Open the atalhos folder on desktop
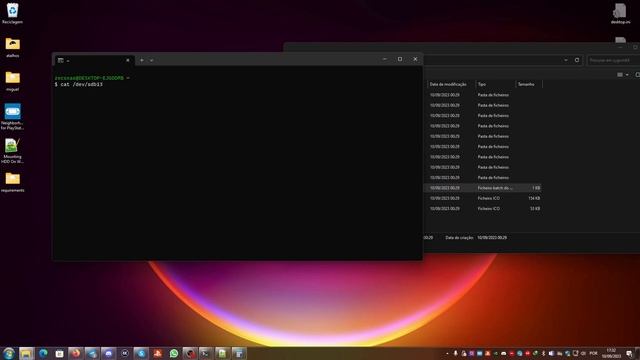The height and width of the screenshot is (360, 640). point(12,47)
